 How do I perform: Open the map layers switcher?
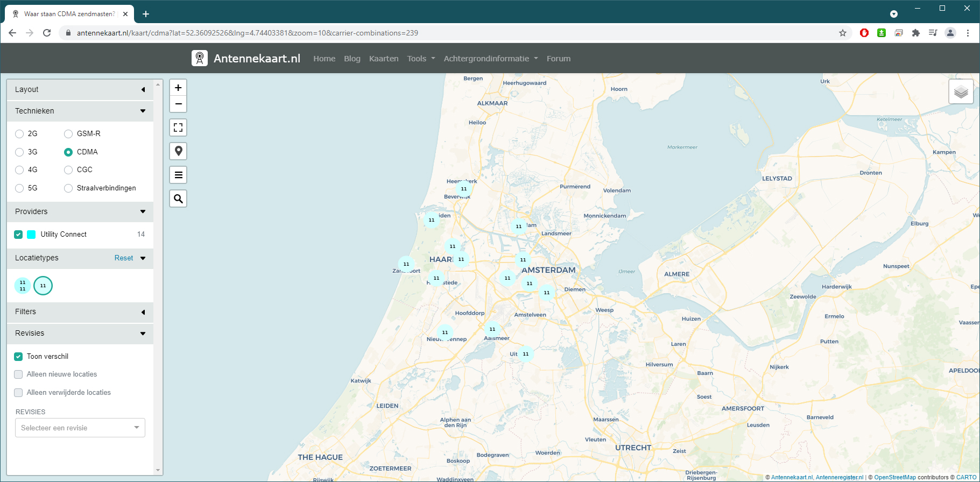961,91
